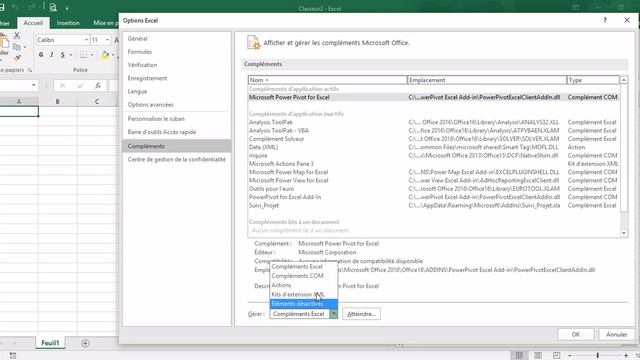
Task: Click the zoom in plus icon
Action: coord(626,356)
